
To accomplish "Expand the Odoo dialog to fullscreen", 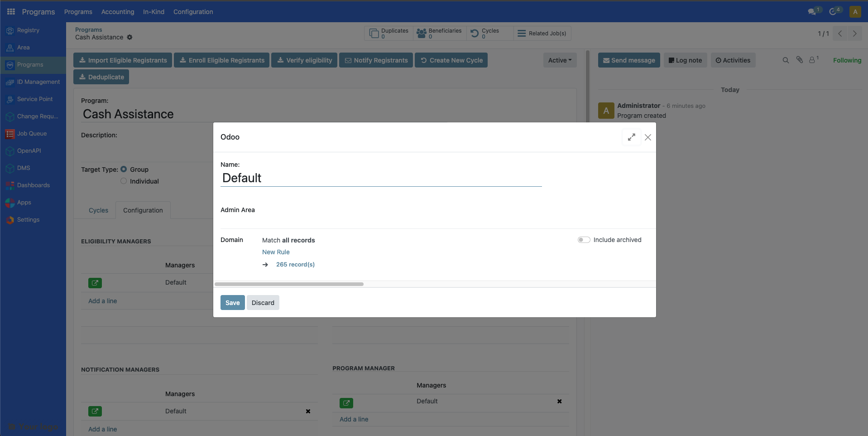I will (x=632, y=136).
